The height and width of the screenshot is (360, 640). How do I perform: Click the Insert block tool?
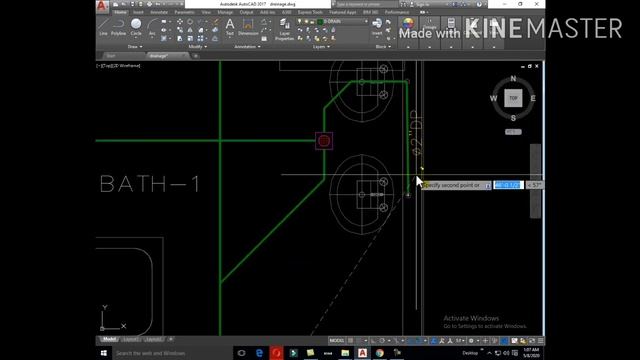tap(377, 27)
